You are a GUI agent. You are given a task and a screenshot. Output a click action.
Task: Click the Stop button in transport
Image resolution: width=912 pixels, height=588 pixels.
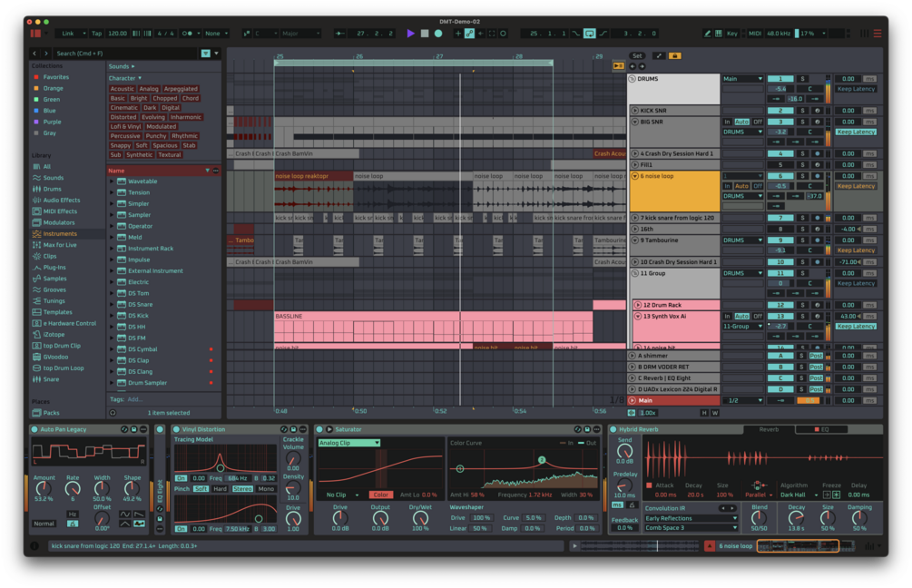click(425, 34)
